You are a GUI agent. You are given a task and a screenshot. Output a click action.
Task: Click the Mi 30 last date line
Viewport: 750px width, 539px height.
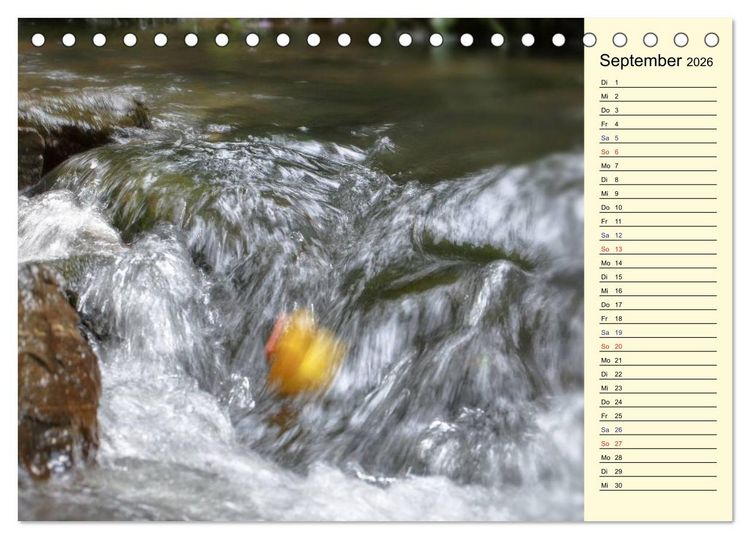658,485
